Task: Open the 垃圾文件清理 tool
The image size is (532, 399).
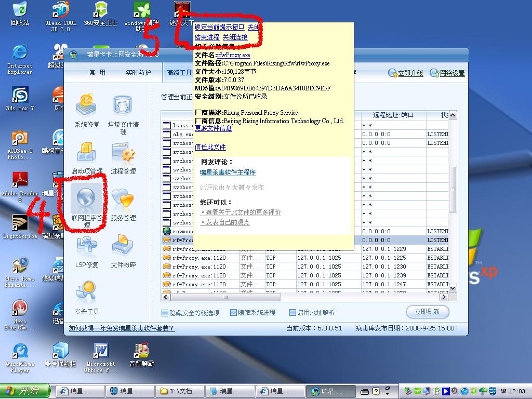Action: coord(123,115)
